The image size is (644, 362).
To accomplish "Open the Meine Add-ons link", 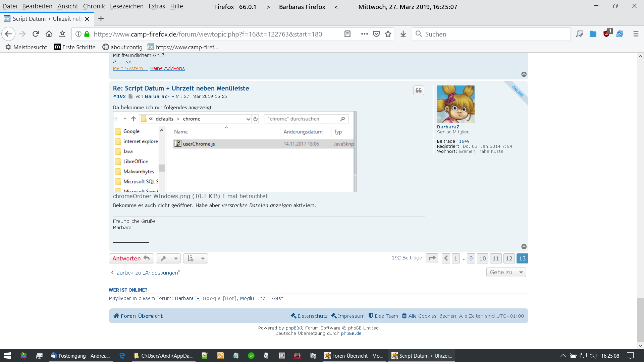I will click(x=167, y=68).
